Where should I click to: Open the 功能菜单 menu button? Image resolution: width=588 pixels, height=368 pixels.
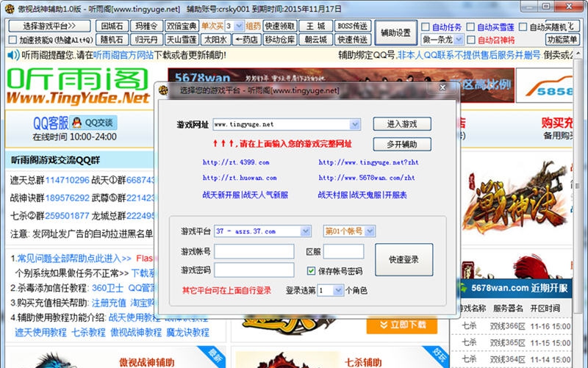pyautogui.click(x=562, y=40)
